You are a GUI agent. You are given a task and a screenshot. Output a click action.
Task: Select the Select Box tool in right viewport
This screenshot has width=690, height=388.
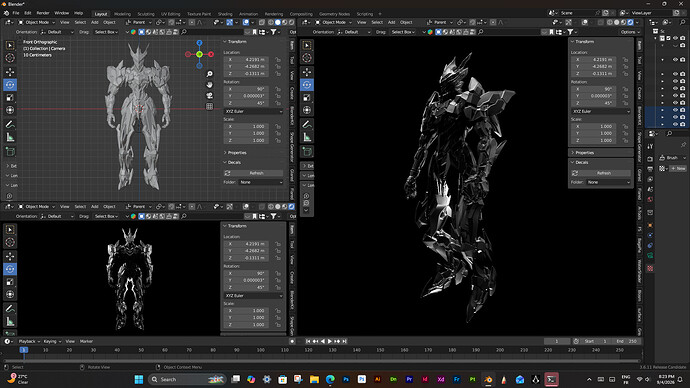(307, 45)
